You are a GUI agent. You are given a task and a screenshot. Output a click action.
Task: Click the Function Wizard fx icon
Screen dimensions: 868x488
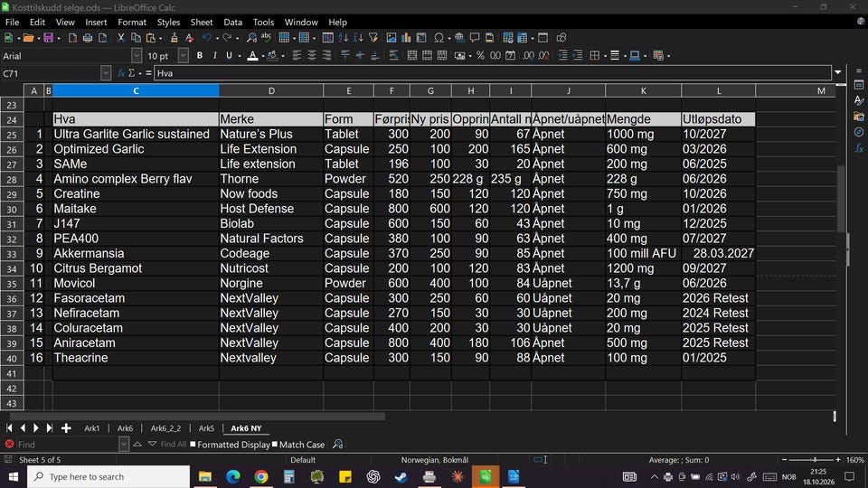tap(120, 73)
